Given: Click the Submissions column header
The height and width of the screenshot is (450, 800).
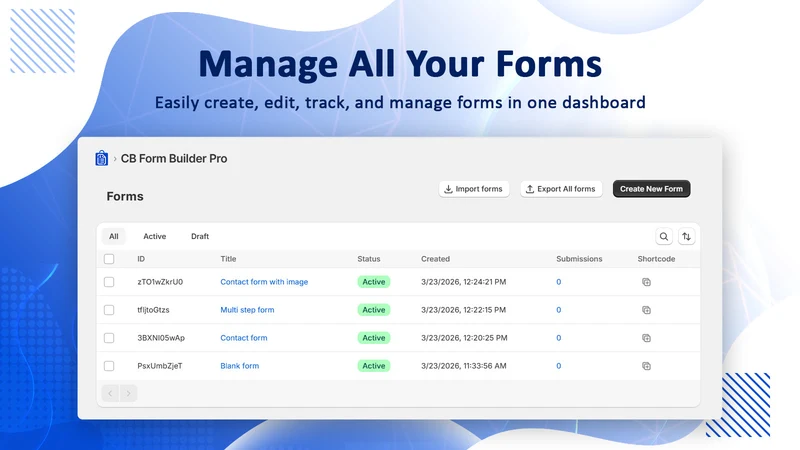Looking at the screenshot, I should click(579, 259).
